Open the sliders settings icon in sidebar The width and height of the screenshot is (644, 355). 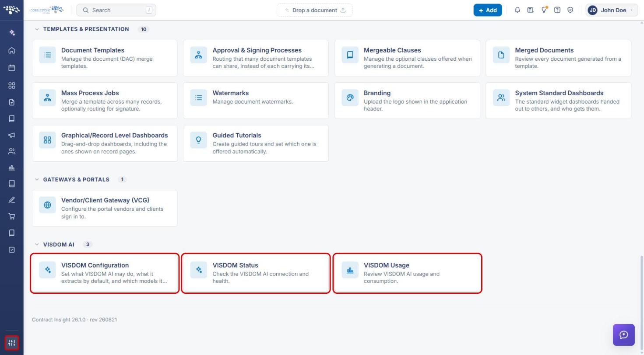coord(12,343)
